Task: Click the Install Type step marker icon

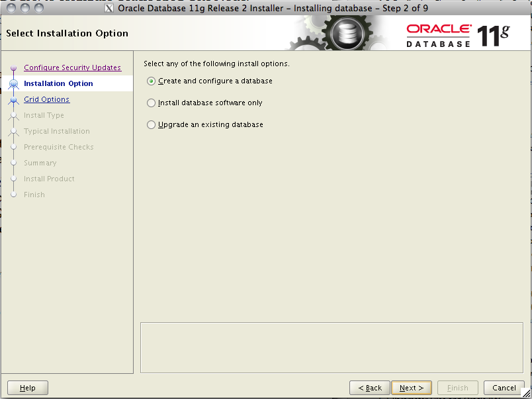Action: pos(14,115)
